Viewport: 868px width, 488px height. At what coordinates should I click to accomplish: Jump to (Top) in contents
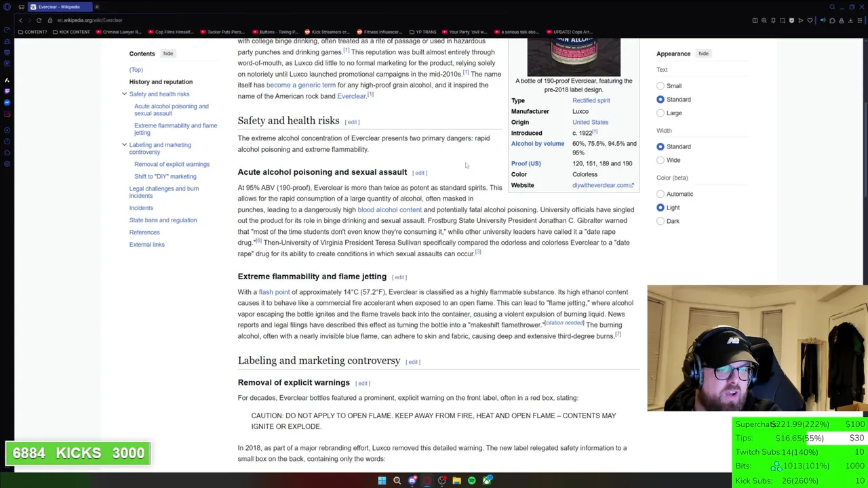[136, 70]
